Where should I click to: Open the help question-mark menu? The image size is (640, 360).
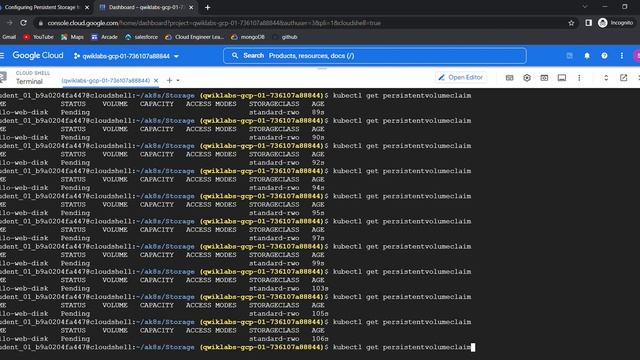[604, 56]
